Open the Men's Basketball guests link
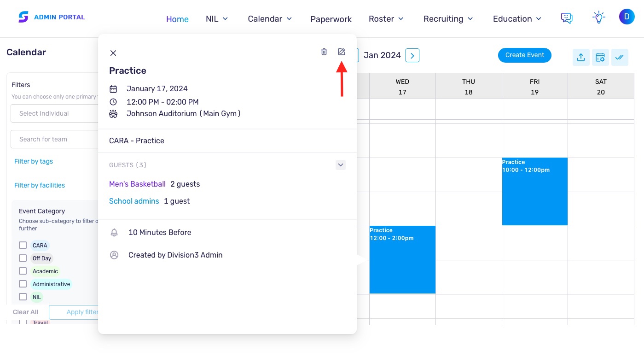The height and width of the screenshot is (364, 644). point(137,184)
